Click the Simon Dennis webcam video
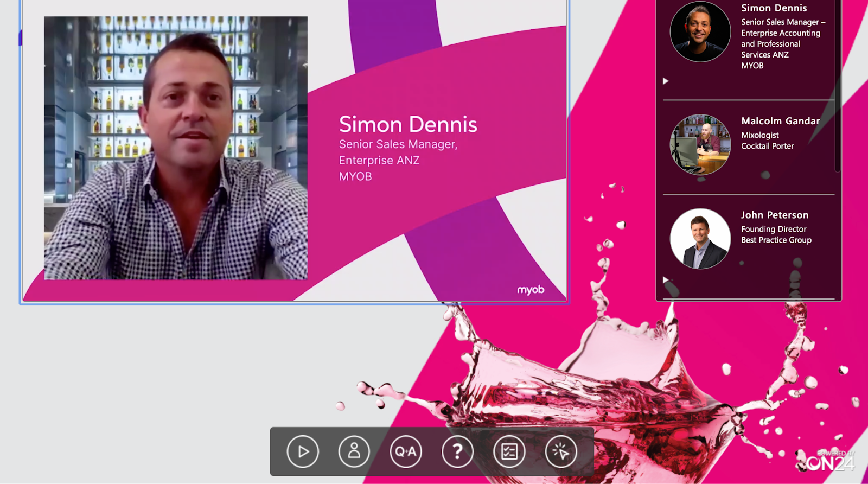Viewport: 868px width, 484px height. pos(176,148)
